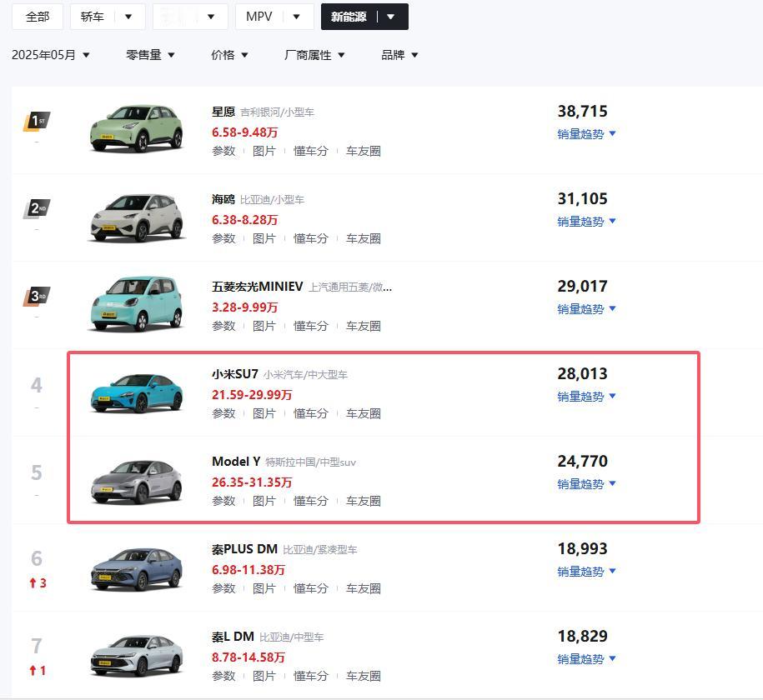Expand 销量趋势 for 小米SU7
Image resolution: width=763 pixels, height=700 pixels.
coord(586,397)
